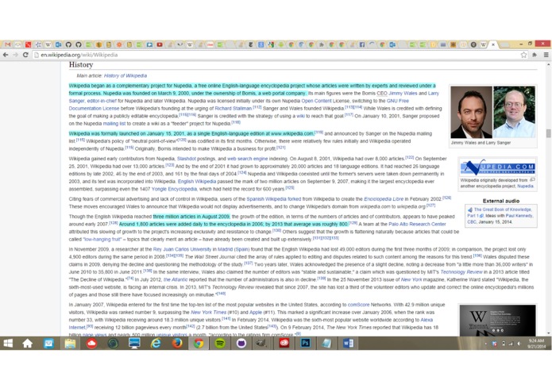552x392 pixels.
Task: Switch to the Gmail tab
Action: pos(8,44)
